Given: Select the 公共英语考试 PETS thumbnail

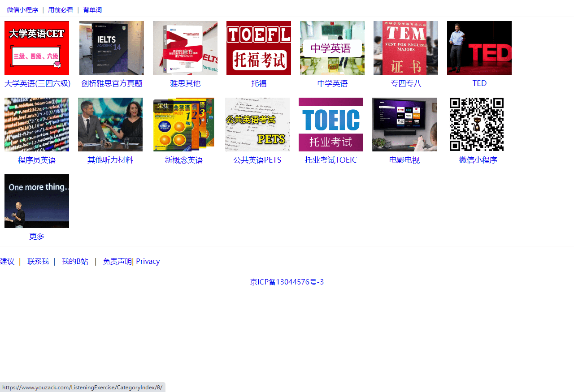Looking at the screenshot, I should point(257,125).
